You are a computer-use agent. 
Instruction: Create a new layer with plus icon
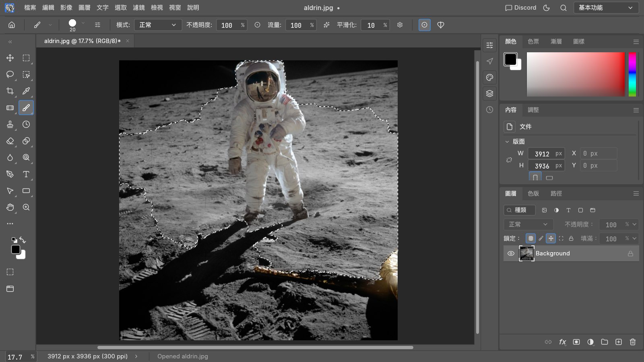coord(619,342)
